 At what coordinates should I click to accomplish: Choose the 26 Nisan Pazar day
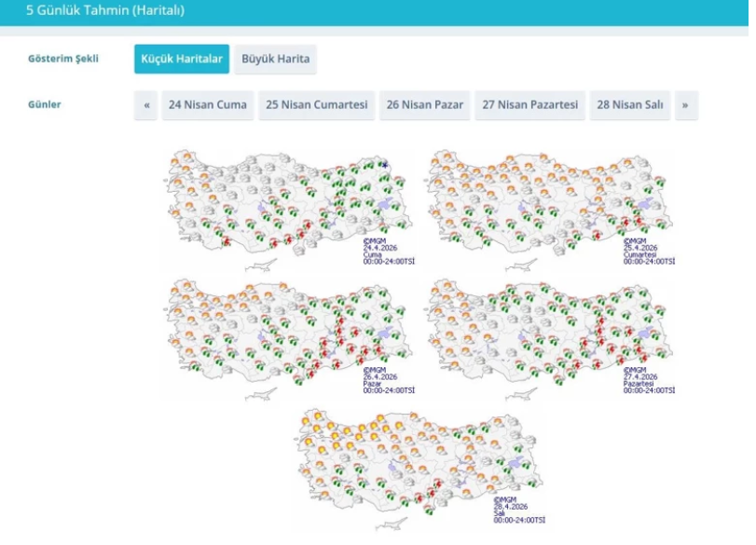(425, 105)
